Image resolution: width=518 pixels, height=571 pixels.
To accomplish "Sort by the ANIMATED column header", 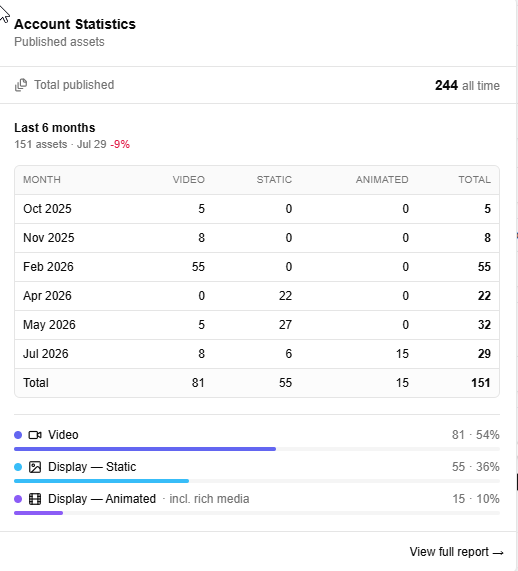I will 382,180.
